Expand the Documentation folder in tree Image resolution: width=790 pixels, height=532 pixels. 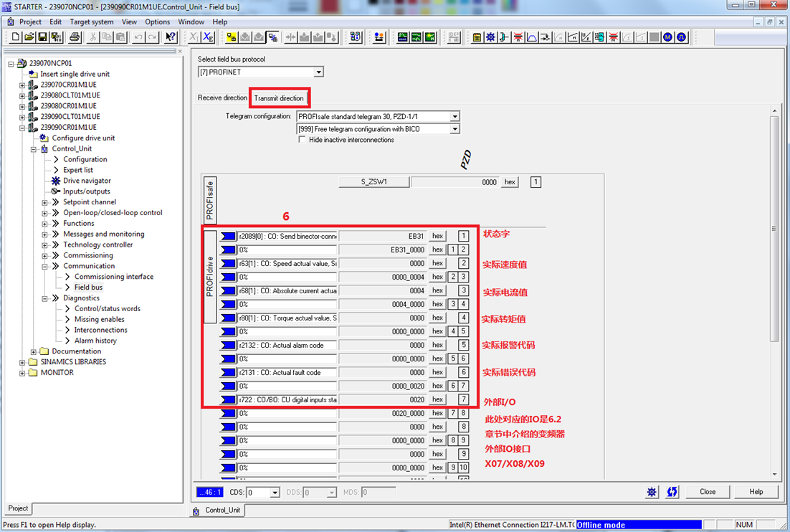click(34, 351)
